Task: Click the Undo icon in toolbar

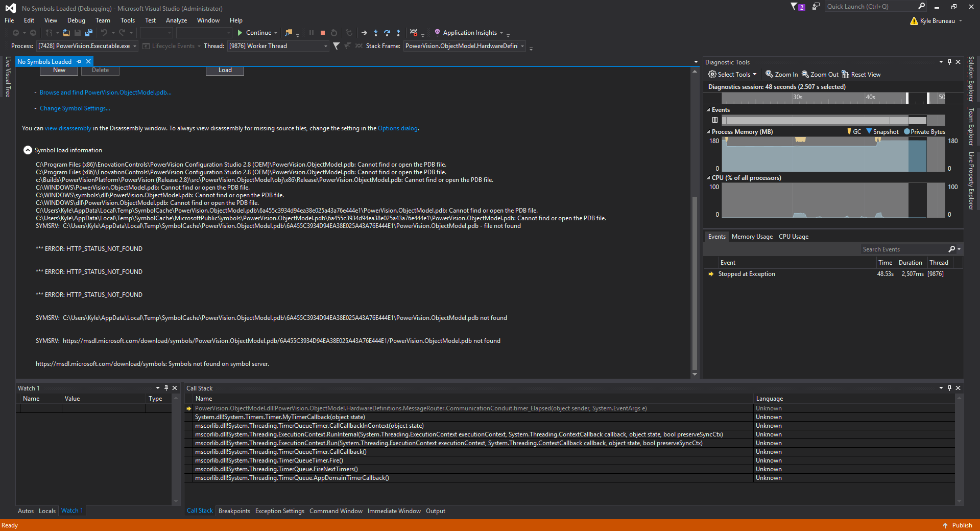Action: coord(104,33)
